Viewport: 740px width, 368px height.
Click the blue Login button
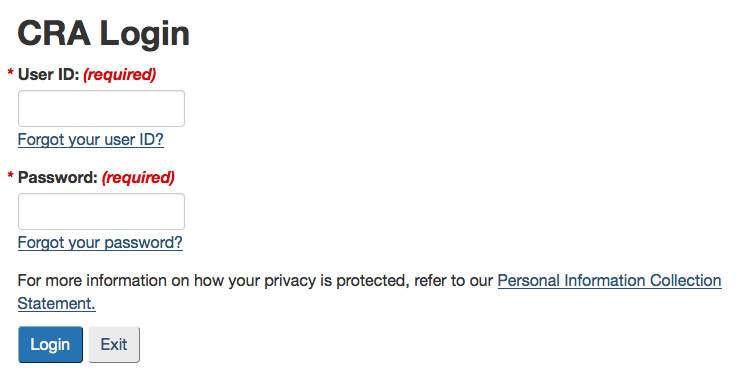point(50,344)
